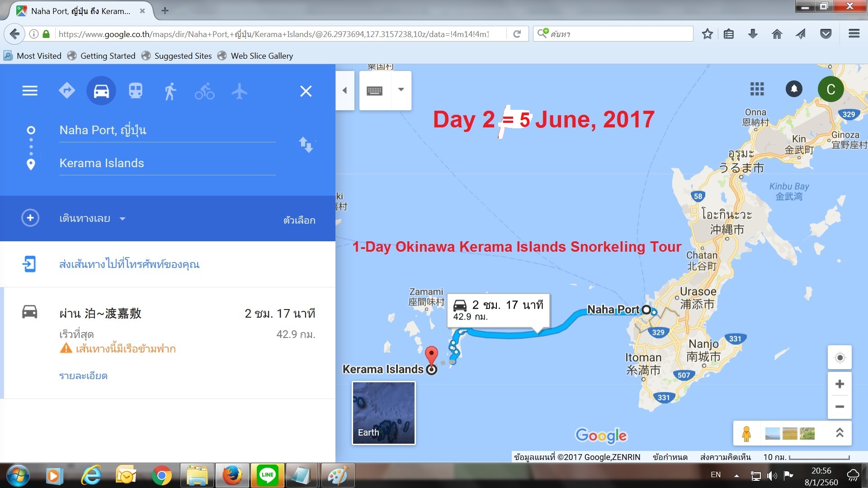Zoom out on the map
868x488 pixels.
(840, 407)
